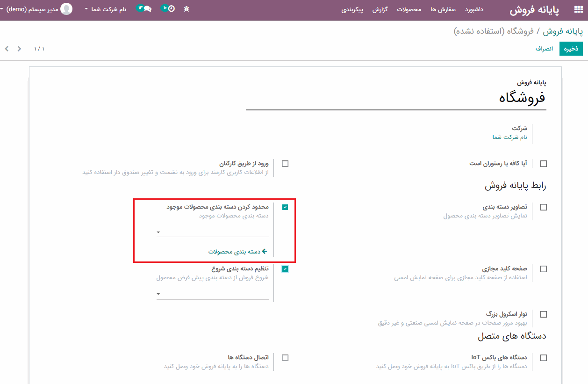Click the debug bug icon

click(186, 9)
